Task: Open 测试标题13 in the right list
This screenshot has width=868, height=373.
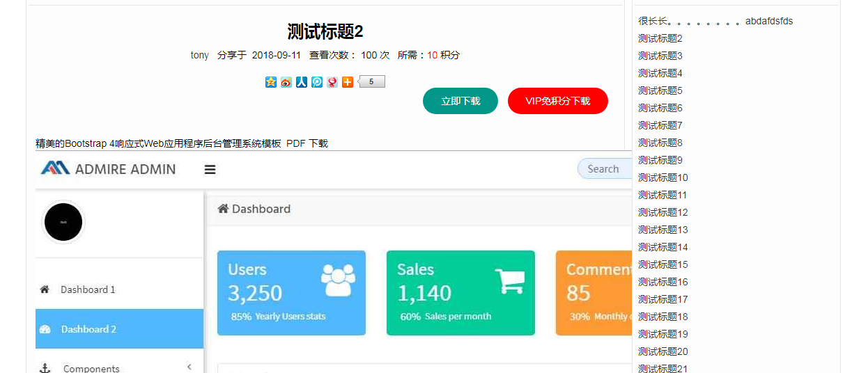Action: pyautogui.click(x=663, y=230)
